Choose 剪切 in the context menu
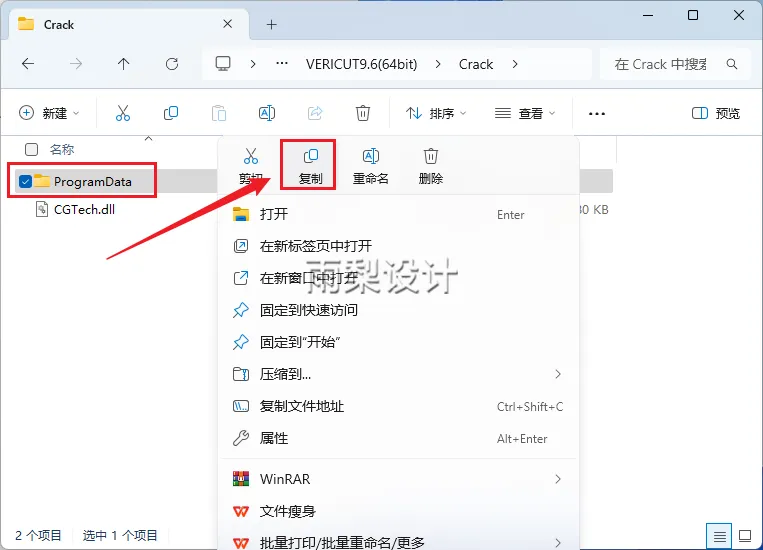Viewport: 763px width, 550px height. click(251, 166)
